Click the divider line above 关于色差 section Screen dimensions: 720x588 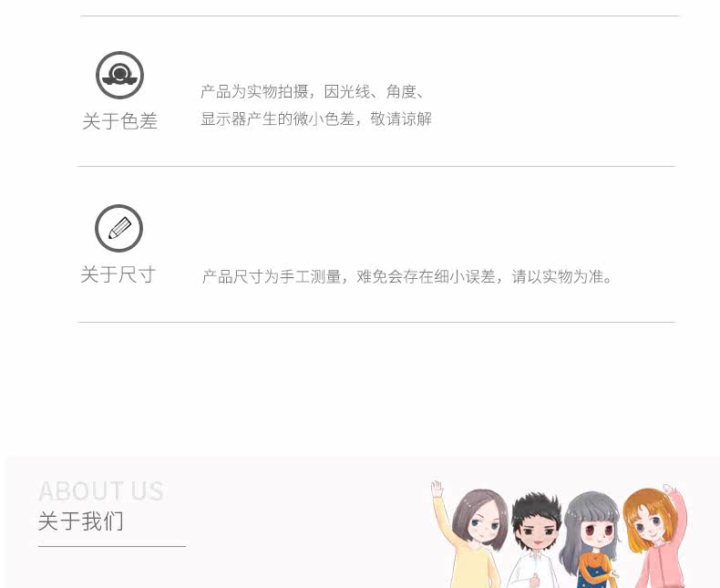(x=380, y=16)
